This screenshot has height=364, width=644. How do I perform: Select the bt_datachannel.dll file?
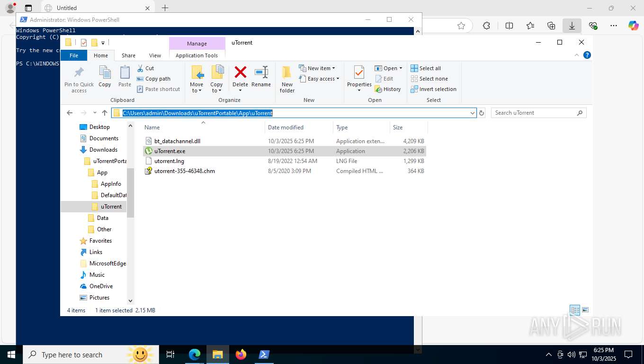click(284, 141)
